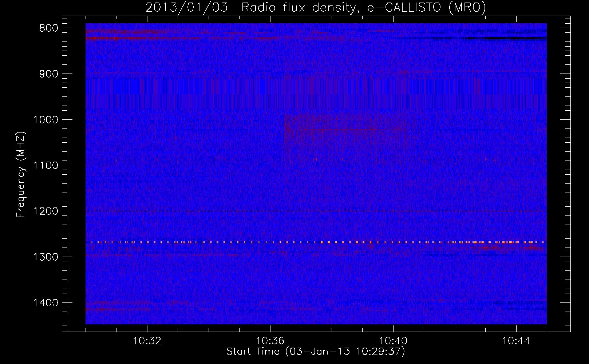Select the 1100 frequency axis label

(x=46, y=166)
